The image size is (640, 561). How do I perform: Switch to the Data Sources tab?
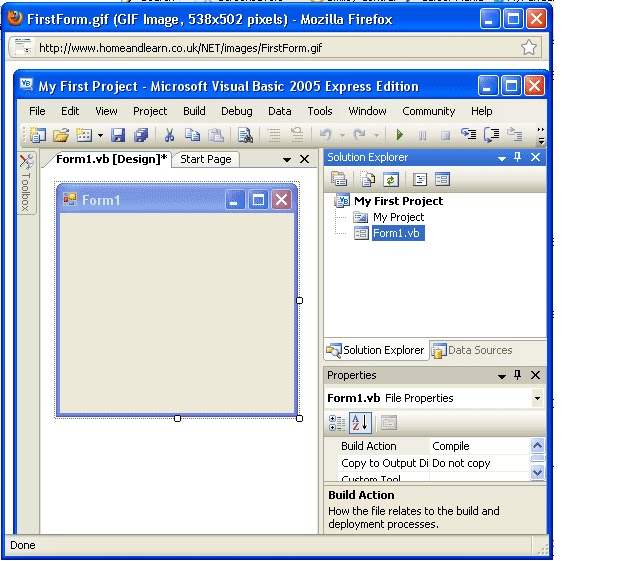[x=472, y=350]
